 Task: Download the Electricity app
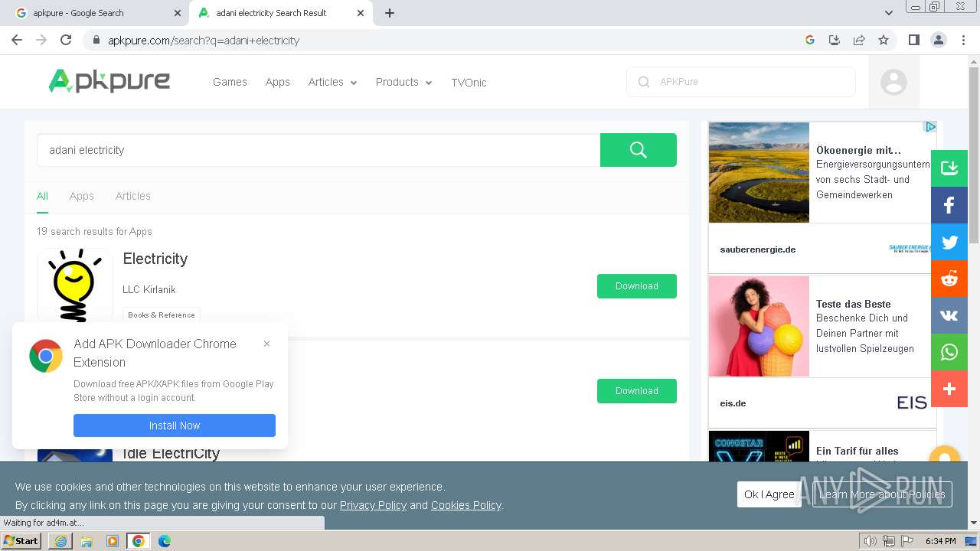(637, 286)
